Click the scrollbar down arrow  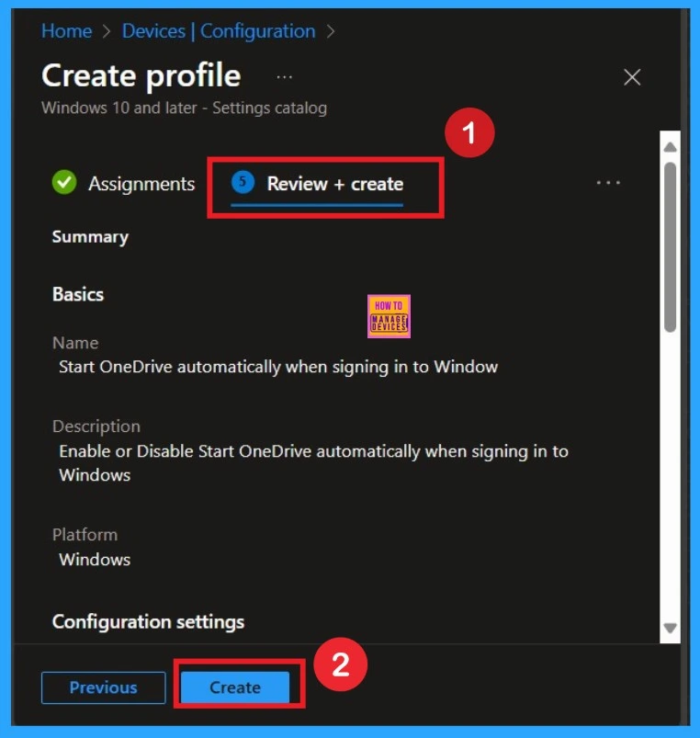click(670, 629)
